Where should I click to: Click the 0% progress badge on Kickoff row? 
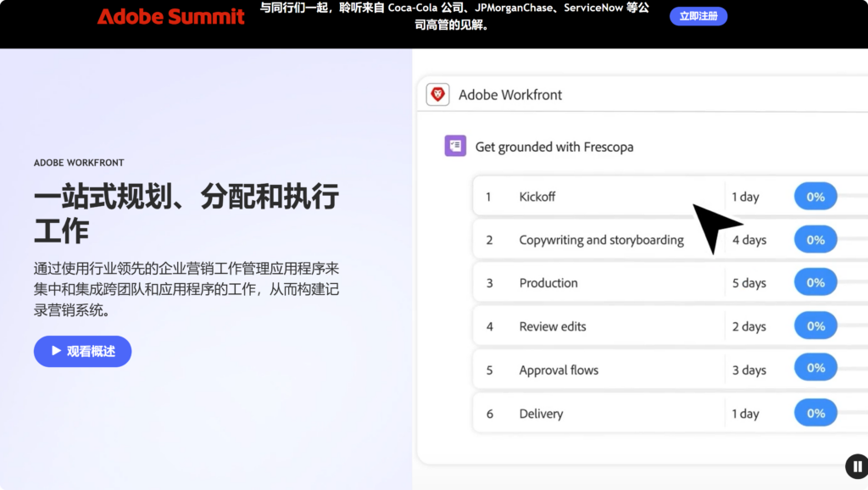tap(815, 196)
